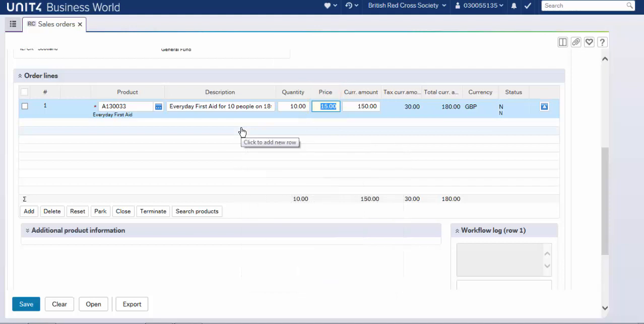Click the Park button

tap(100, 211)
